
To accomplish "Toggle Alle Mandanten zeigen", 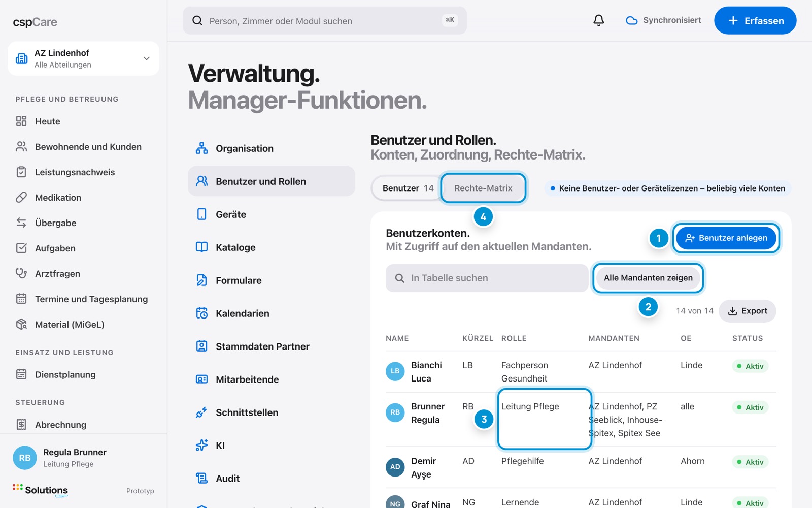I will [x=648, y=278].
